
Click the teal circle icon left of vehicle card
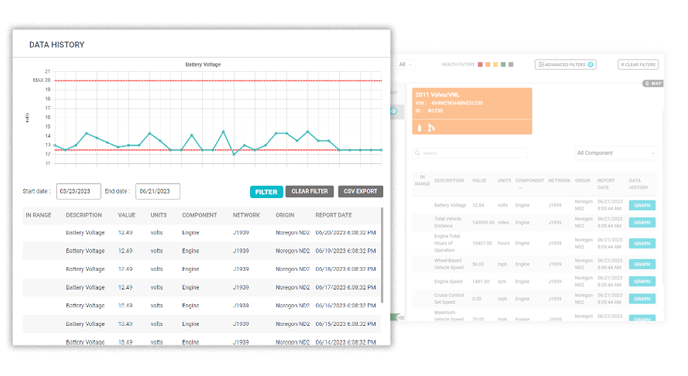394,111
